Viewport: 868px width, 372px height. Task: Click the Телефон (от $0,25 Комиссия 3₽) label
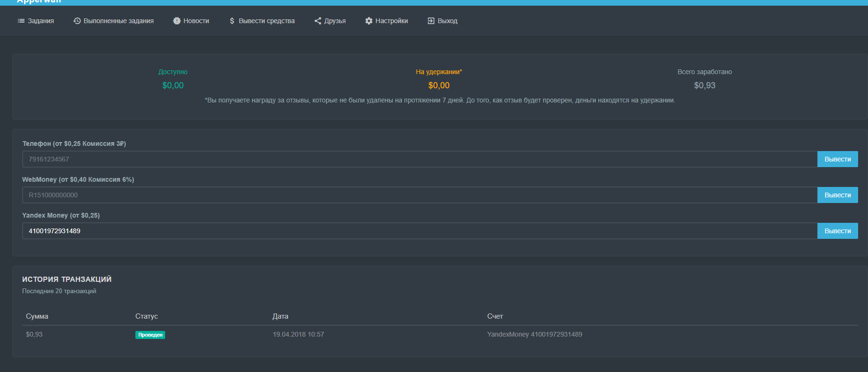74,144
